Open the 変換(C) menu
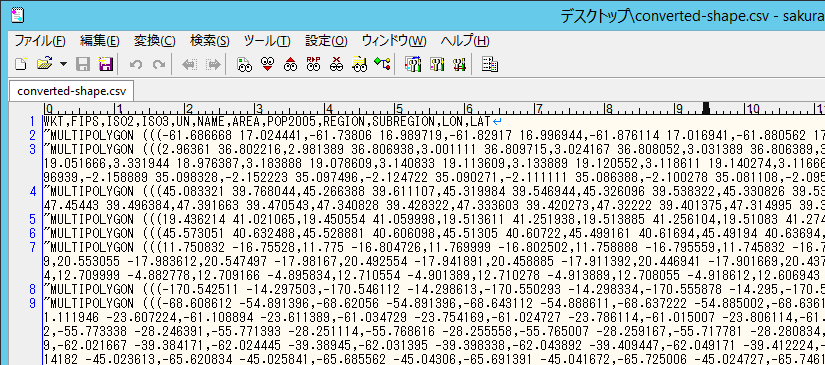This screenshot has height=365, width=825. [155, 41]
